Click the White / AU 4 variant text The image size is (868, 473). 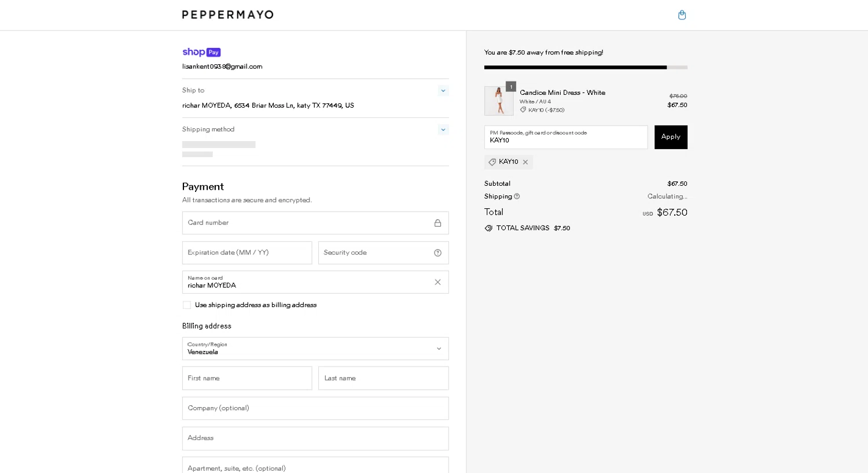point(535,102)
